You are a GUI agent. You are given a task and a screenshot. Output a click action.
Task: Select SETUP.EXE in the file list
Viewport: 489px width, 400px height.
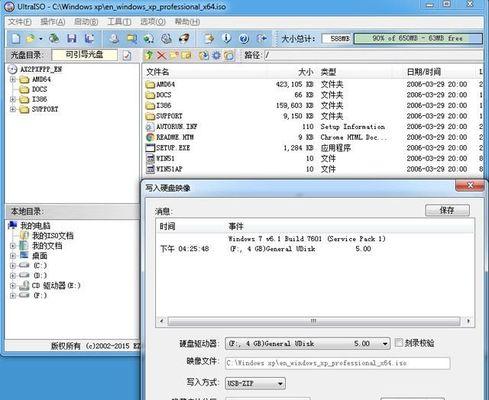coord(173,148)
